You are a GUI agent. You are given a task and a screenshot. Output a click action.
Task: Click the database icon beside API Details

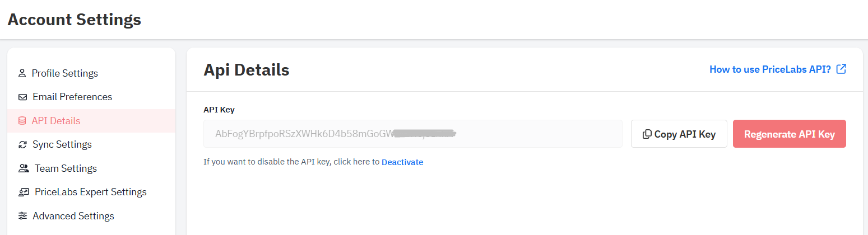click(22, 121)
